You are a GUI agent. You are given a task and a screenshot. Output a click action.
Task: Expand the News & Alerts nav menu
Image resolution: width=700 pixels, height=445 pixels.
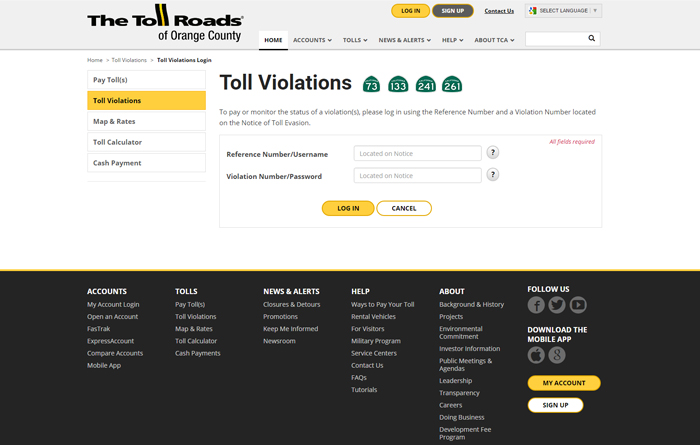coord(404,40)
